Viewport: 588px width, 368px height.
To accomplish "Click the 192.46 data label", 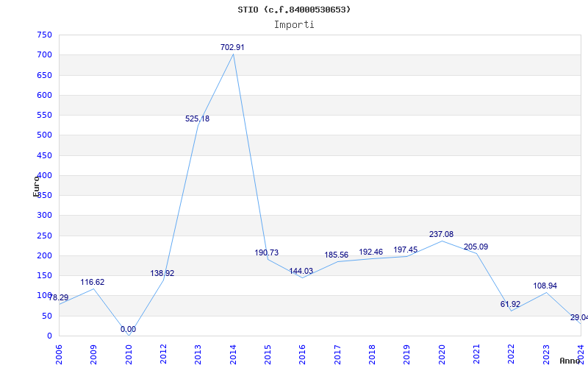I will tap(371, 252).
